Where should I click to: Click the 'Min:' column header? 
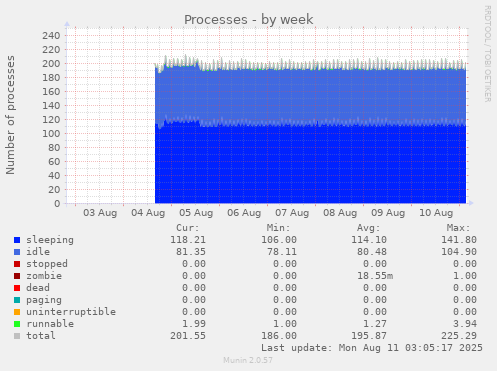pos(278,228)
